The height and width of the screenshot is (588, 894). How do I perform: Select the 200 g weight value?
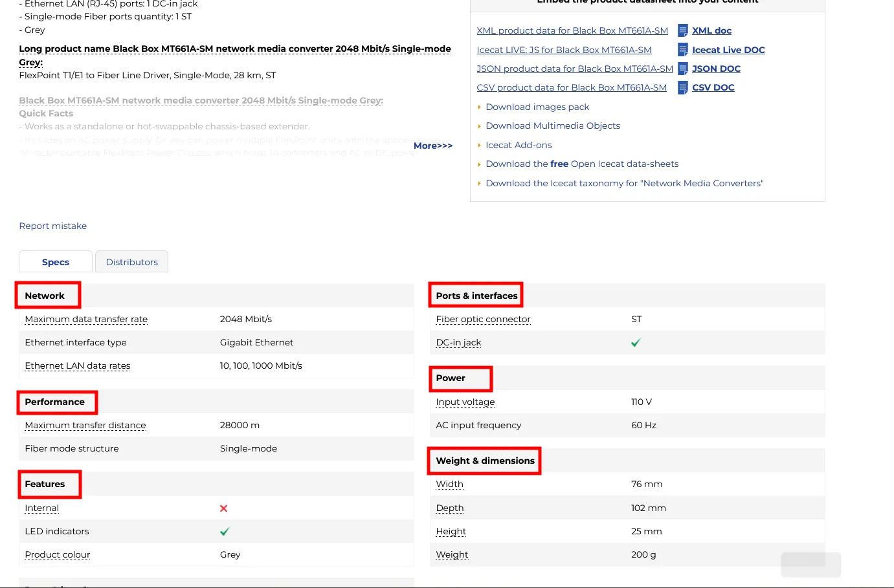point(643,554)
